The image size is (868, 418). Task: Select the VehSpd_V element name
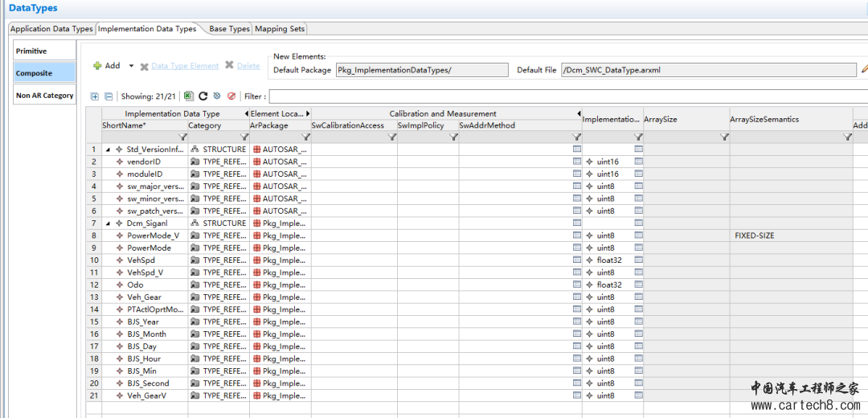click(x=145, y=273)
